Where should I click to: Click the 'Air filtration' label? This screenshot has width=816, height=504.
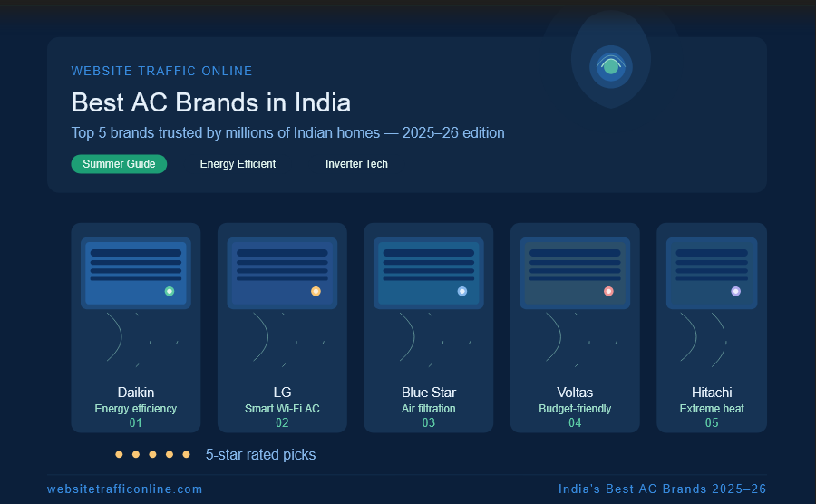[429, 409]
